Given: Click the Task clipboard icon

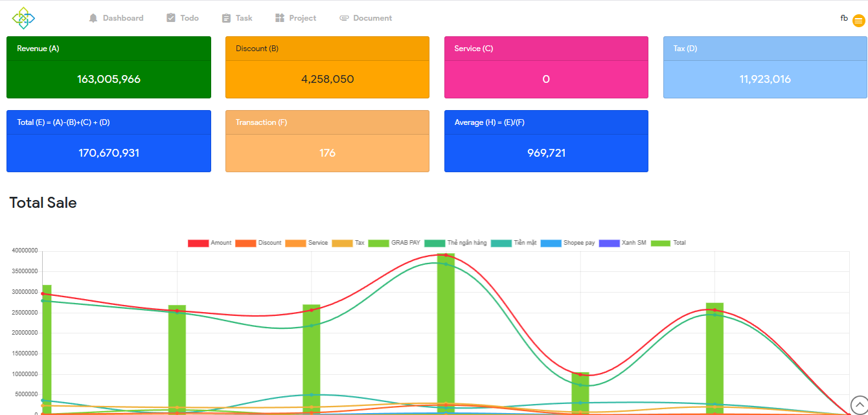Looking at the screenshot, I should click(226, 18).
